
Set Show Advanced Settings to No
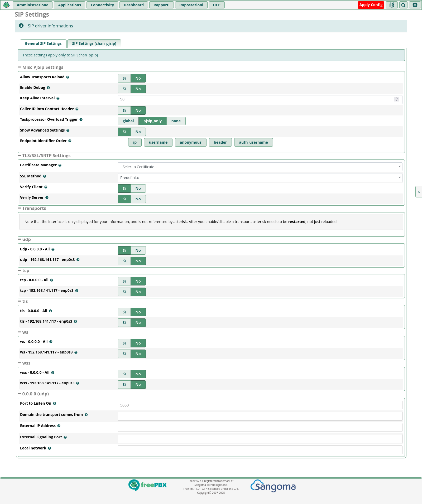pyautogui.click(x=138, y=132)
